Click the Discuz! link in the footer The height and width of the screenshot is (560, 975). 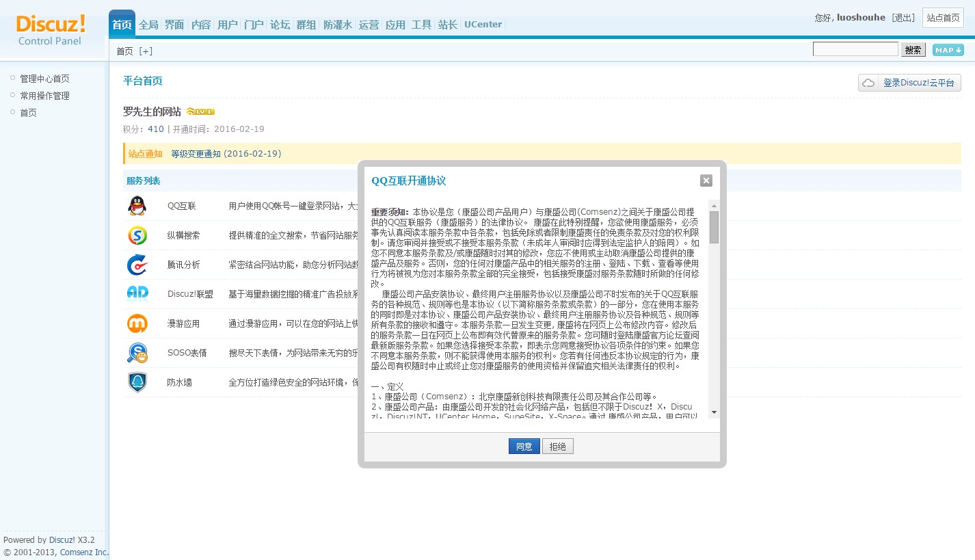click(x=62, y=539)
